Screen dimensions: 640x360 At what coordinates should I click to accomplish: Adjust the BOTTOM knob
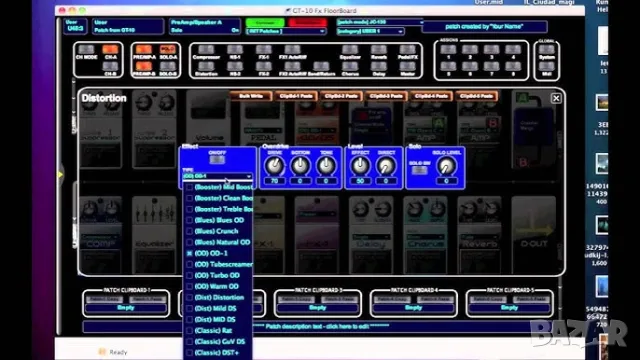300,166
